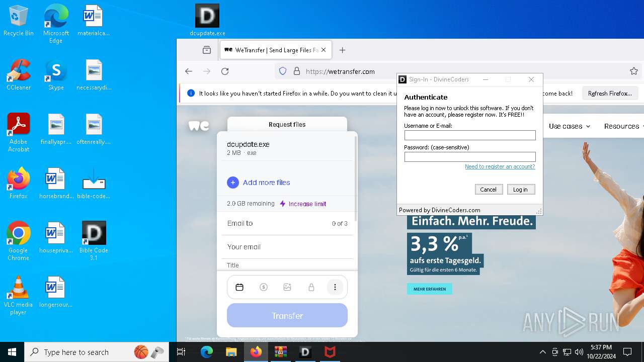This screenshot has height=362, width=644.
Task: Click Need to register an account link
Action: pos(500,166)
